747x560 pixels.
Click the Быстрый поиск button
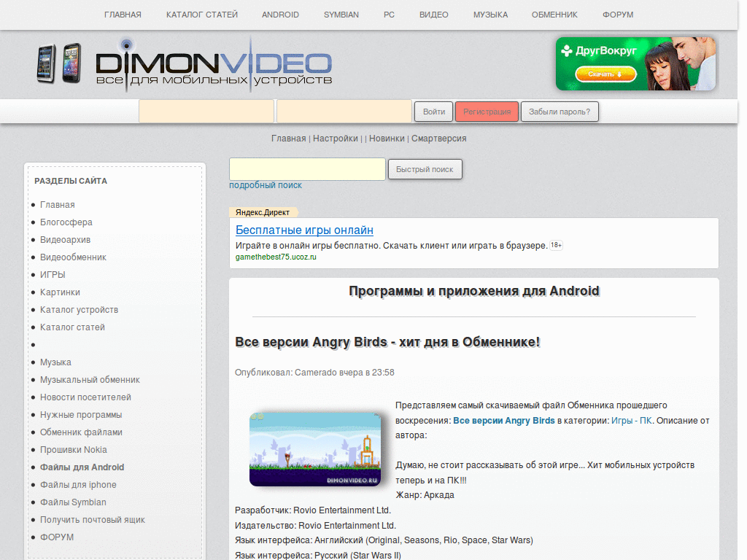coord(425,169)
